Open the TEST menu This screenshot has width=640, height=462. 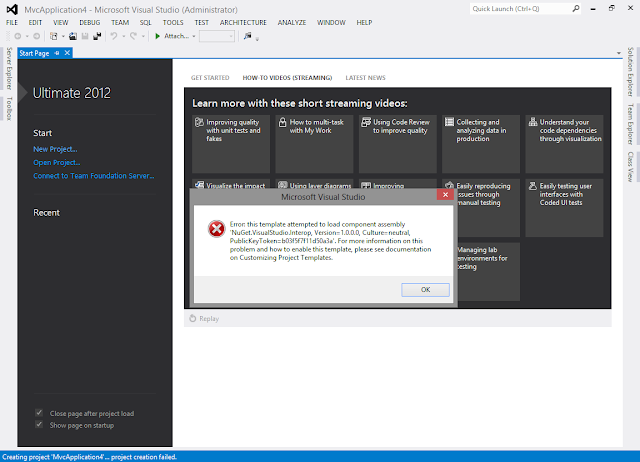[x=201, y=22]
